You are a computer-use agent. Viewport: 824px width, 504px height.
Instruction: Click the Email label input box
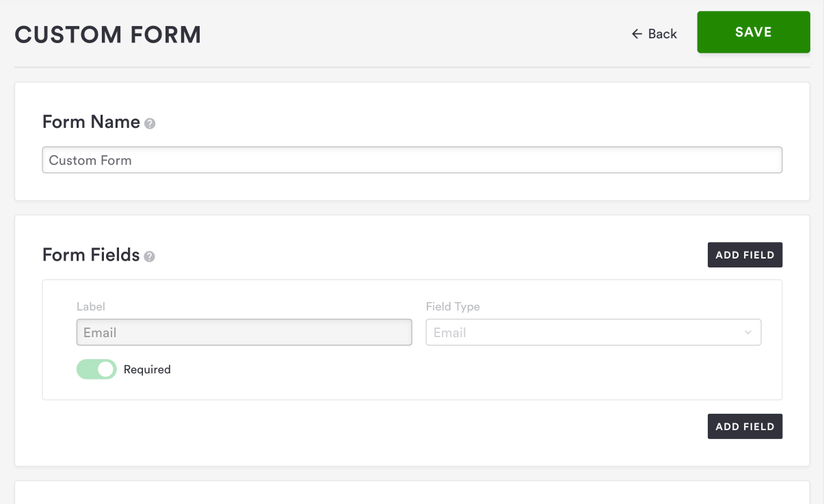tap(244, 333)
